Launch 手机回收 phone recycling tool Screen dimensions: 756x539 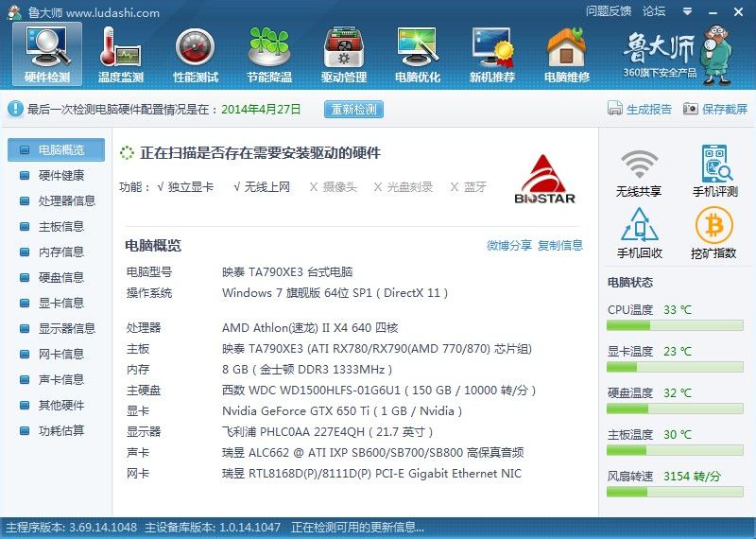click(x=640, y=233)
